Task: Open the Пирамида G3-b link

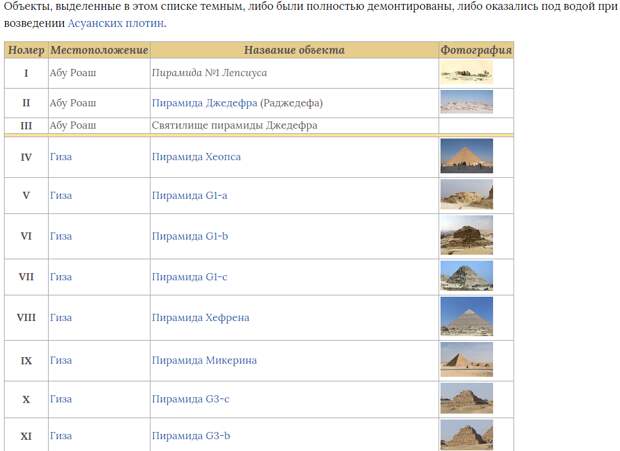Action: (x=191, y=436)
